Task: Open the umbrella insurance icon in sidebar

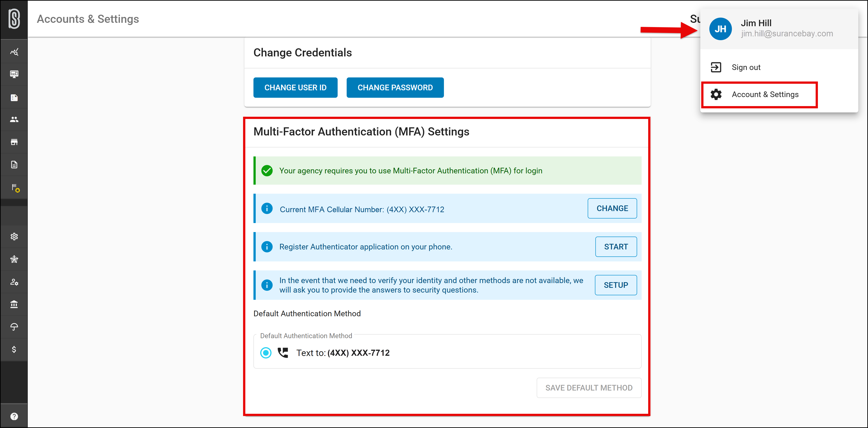Action: 14,327
